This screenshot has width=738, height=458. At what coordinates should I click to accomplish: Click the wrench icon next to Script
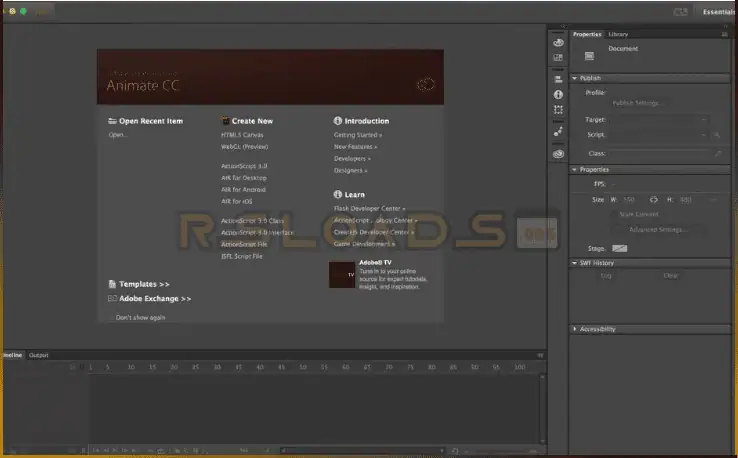pyautogui.click(x=717, y=134)
